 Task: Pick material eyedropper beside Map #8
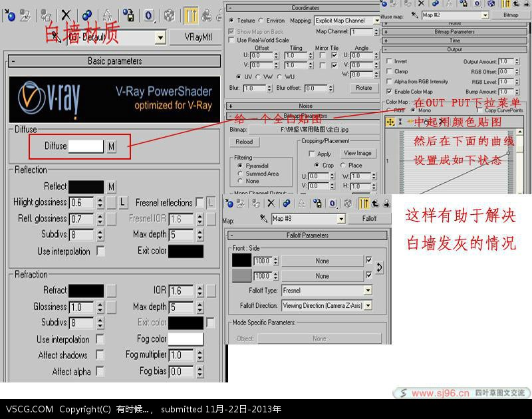(263, 218)
